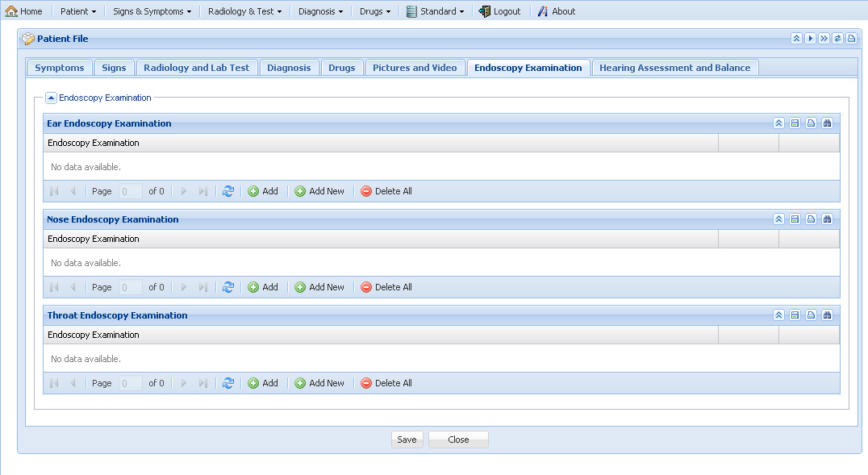Screen dimensions: 868x475
Task: Collapse the Patient File panel
Action: click(x=796, y=38)
